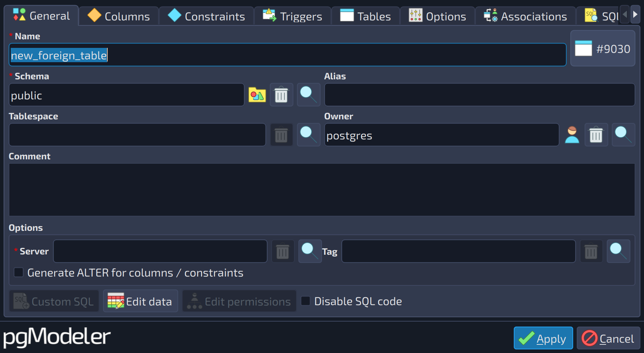Open the server selector magnifier
The width and height of the screenshot is (644, 353).
pos(310,251)
